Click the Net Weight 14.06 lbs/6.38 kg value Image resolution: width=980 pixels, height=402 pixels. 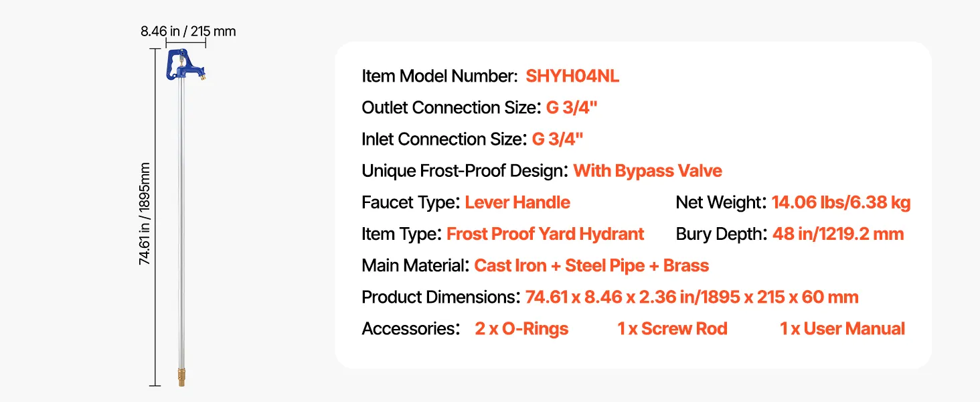(x=841, y=202)
